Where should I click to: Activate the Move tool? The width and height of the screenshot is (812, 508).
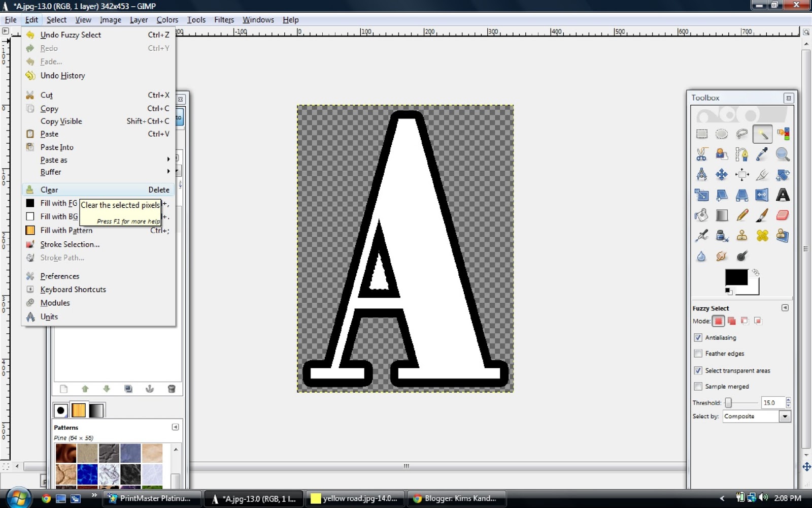[x=722, y=175]
